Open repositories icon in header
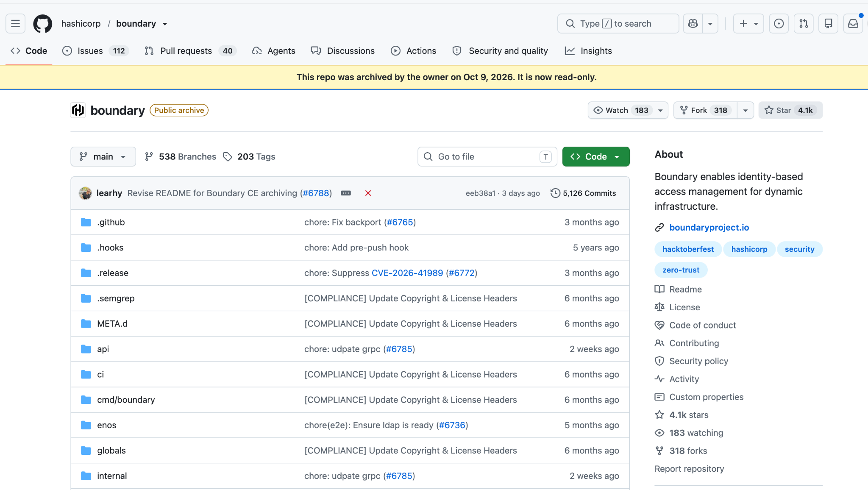 (x=828, y=23)
